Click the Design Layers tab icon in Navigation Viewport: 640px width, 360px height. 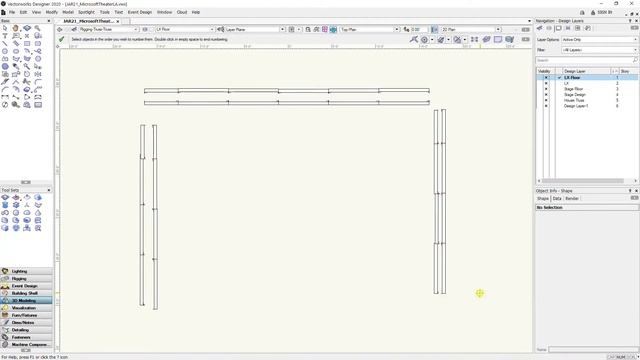coord(549,28)
